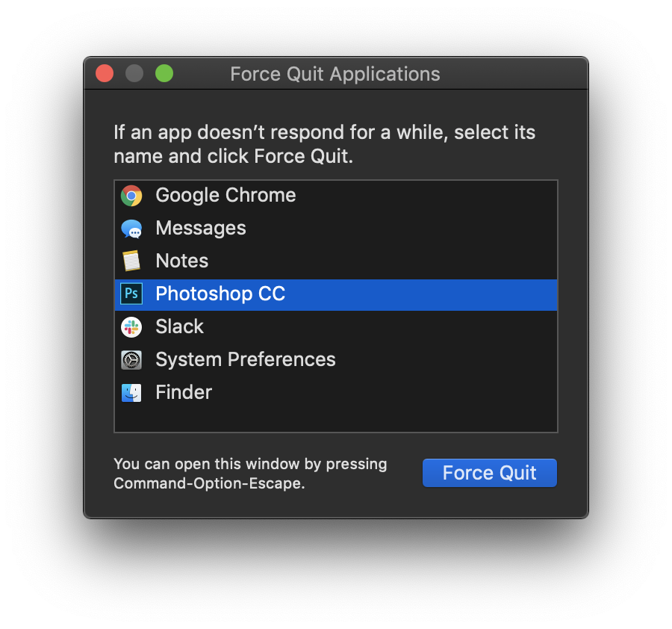Click the Google Chrome icon
This screenshot has height=629, width=672.
point(131,196)
